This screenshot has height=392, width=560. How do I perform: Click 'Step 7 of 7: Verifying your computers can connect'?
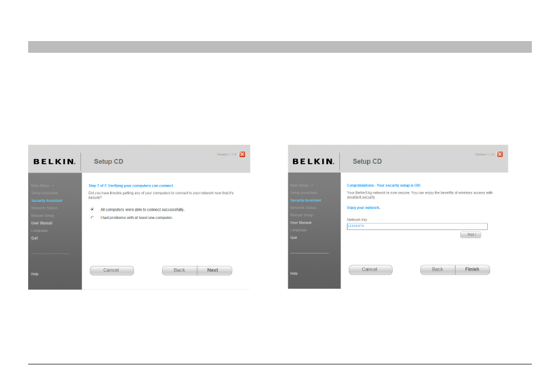[131, 185]
